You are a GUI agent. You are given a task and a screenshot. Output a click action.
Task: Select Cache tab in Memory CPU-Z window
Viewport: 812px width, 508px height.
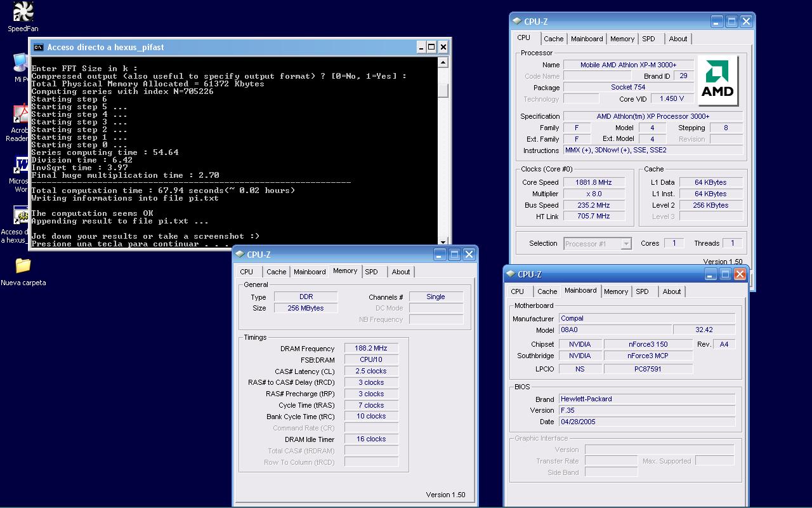[276, 272]
